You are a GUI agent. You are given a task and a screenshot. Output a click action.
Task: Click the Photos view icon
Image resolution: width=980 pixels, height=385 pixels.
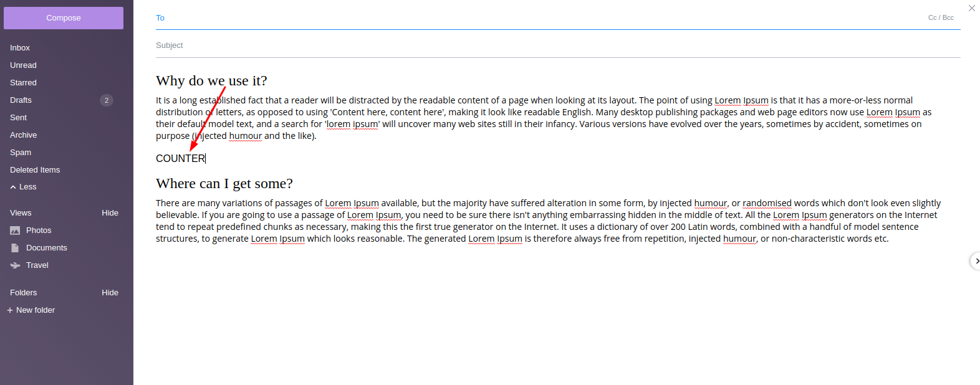[15, 231]
